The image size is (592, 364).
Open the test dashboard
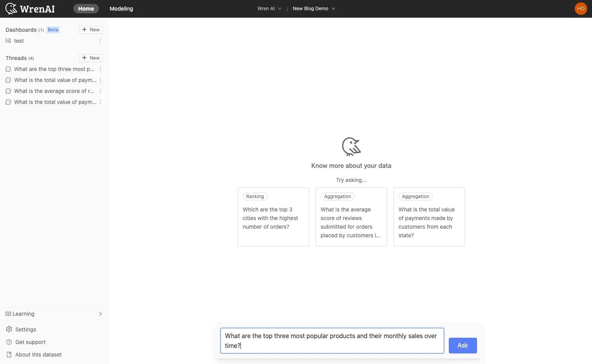tap(19, 41)
